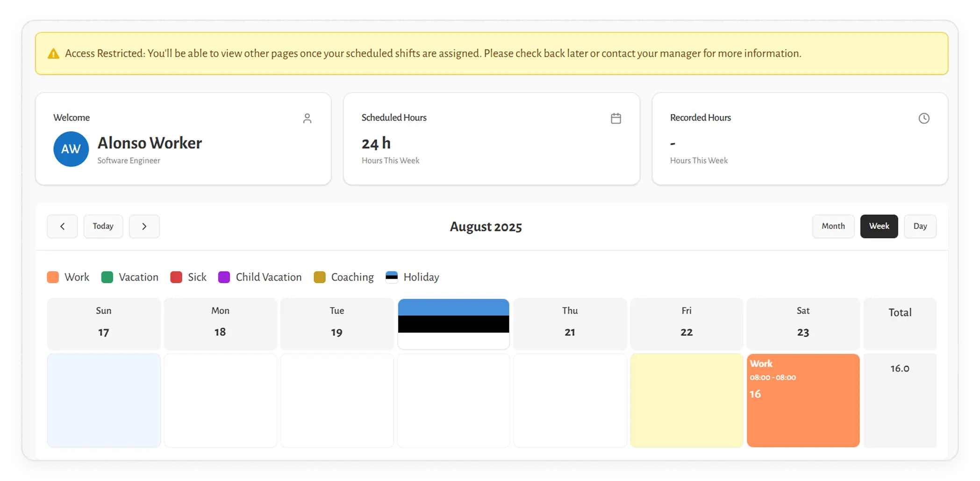This screenshot has height=481, width=980.
Task: Click the red Sick legend swatch
Action: [176, 277]
